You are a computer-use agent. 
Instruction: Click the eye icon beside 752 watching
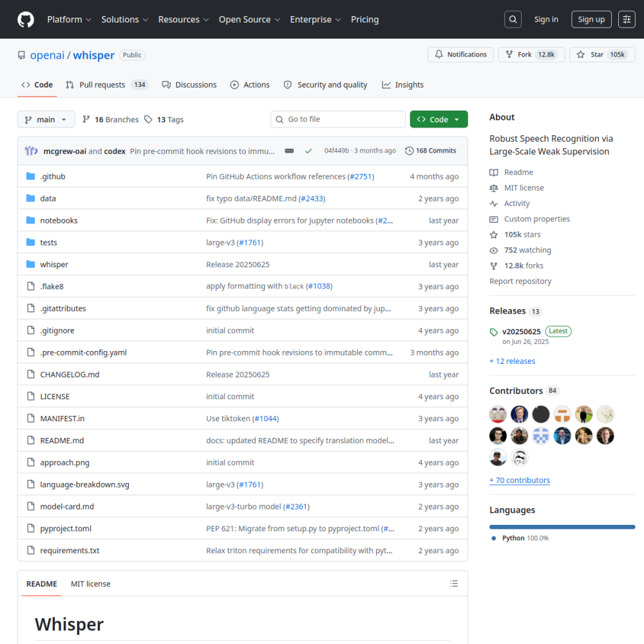pos(494,250)
